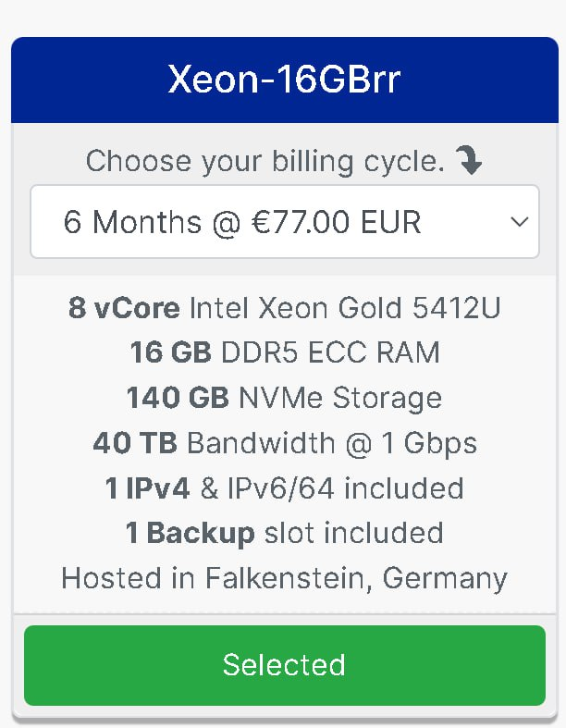Click the Hosted in Falkenstein, Germany line
The width and height of the screenshot is (566, 728).
click(284, 578)
